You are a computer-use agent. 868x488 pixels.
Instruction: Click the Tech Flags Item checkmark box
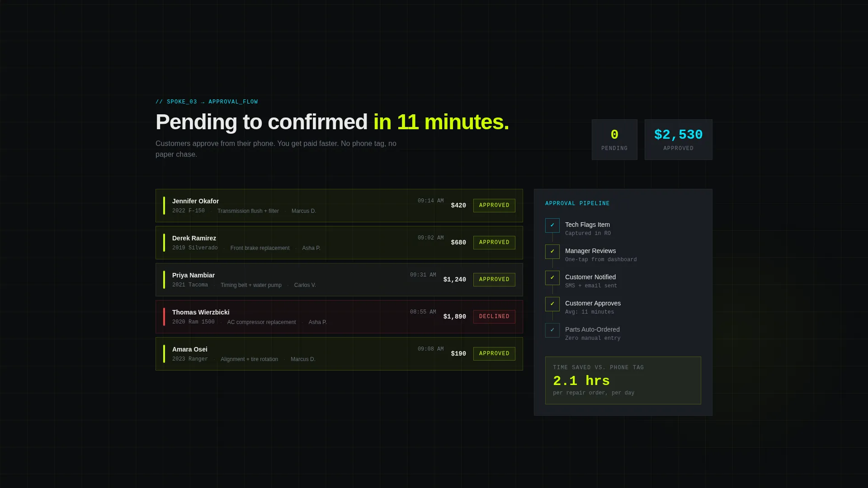pos(552,225)
